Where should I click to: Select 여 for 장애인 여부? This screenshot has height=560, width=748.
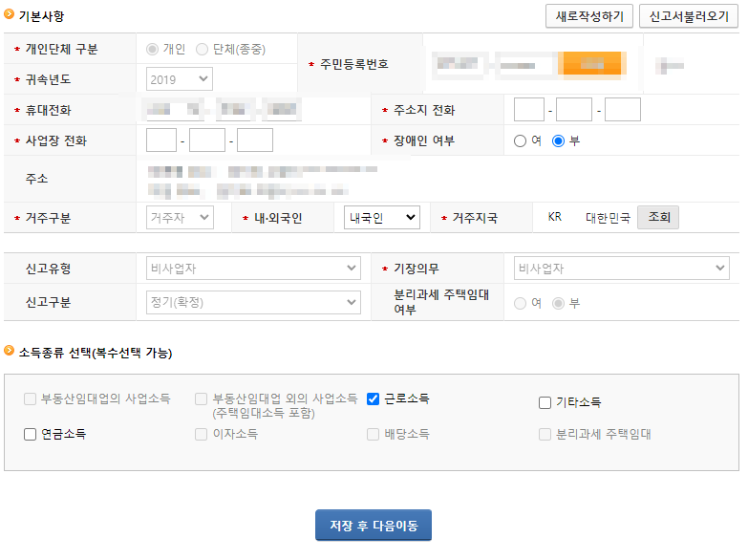pyautogui.click(x=521, y=140)
